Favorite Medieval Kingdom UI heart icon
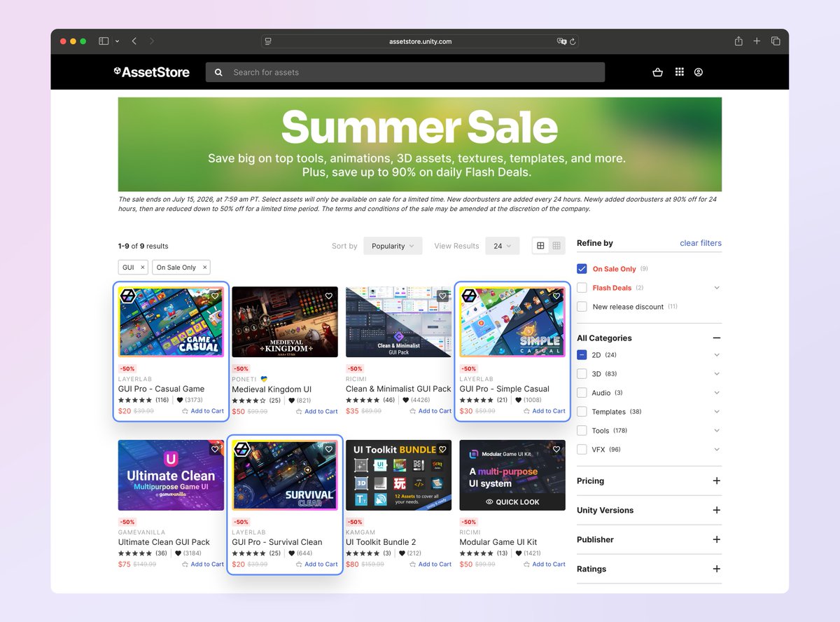This screenshot has height=622, width=840. point(329,296)
